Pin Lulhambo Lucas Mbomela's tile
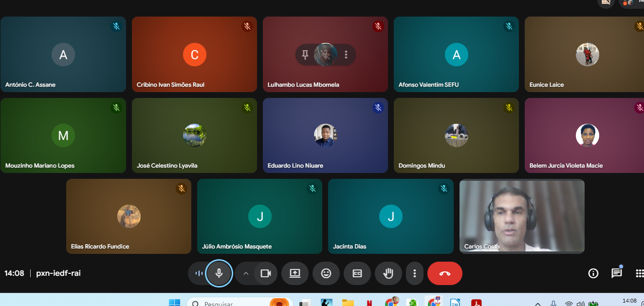644x306 pixels. 305,55
